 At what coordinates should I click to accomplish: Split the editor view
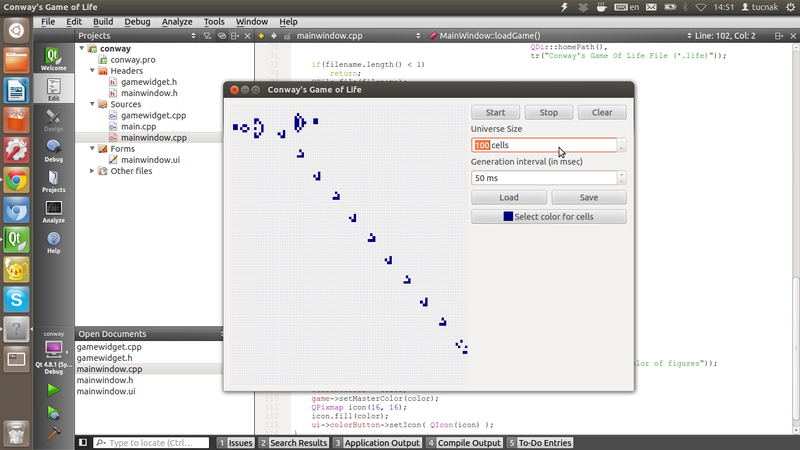click(x=779, y=36)
